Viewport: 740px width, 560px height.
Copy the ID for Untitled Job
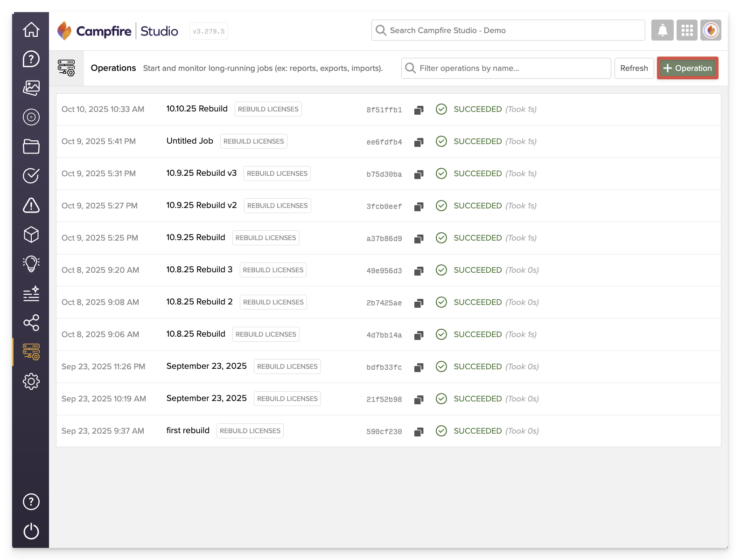(419, 142)
